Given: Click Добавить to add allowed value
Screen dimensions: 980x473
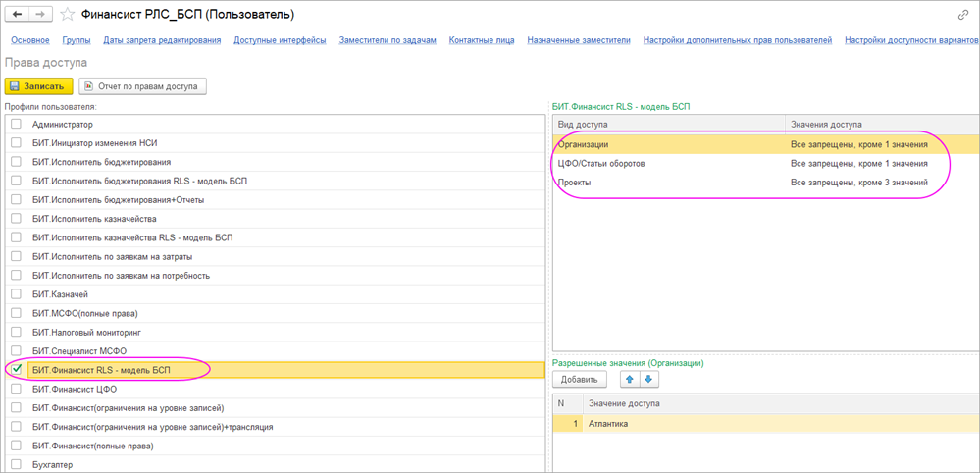Looking at the screenshot, I should point(579,380).
